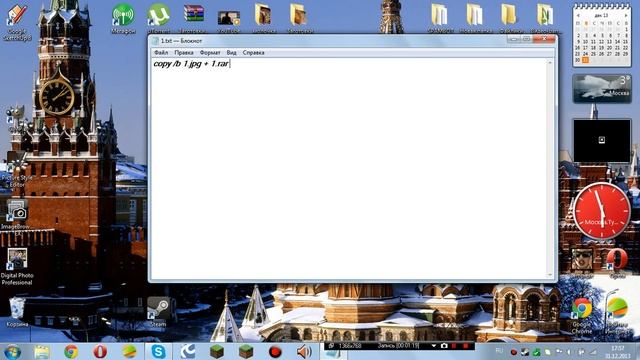Select the Digital Photo Professional shortcut
Image resolution: width=640 pixels, height=360 pixels.
coord(17,267)
